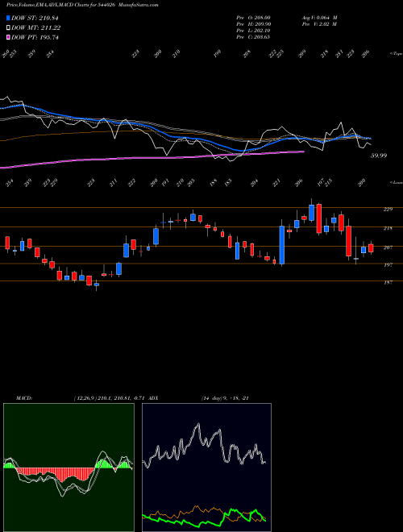Viewport: 403px width, 532px height.
Task: Click the MACD (12,26,9) values text
Action: 110,398
